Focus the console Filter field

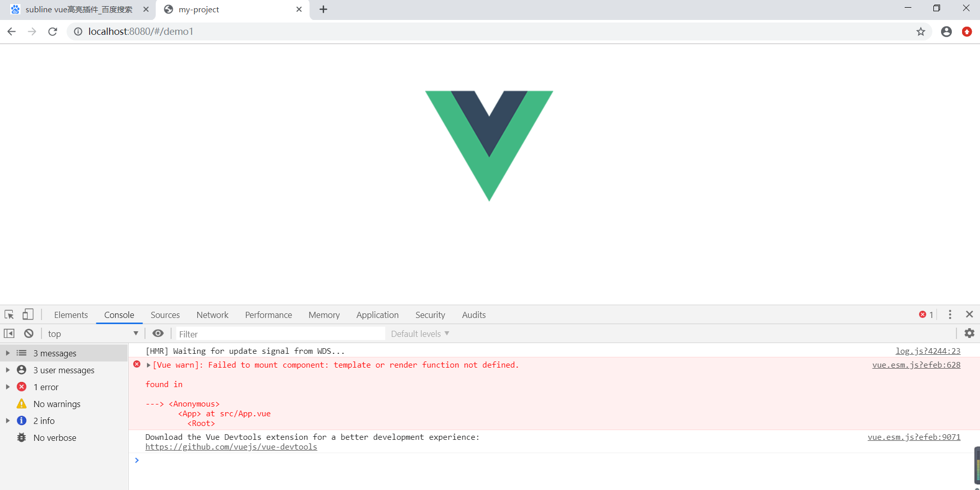[x=280, y=334]
